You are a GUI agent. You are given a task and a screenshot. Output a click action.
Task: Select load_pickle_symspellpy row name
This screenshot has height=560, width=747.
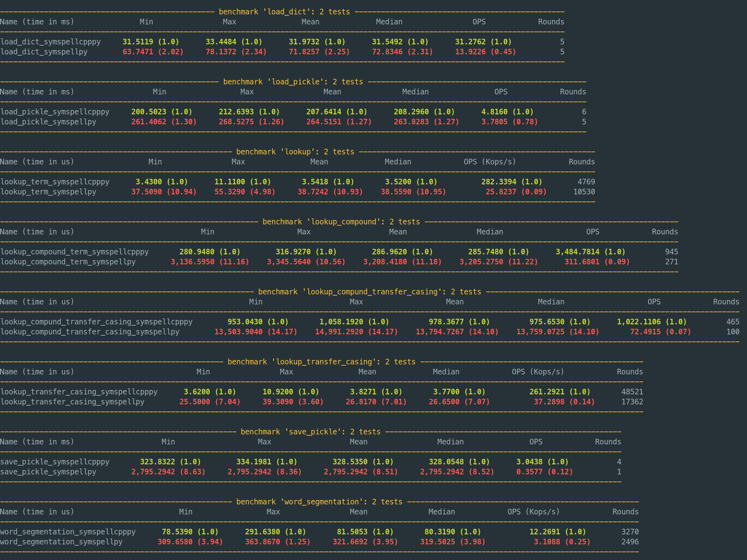(x=48, y=122)
